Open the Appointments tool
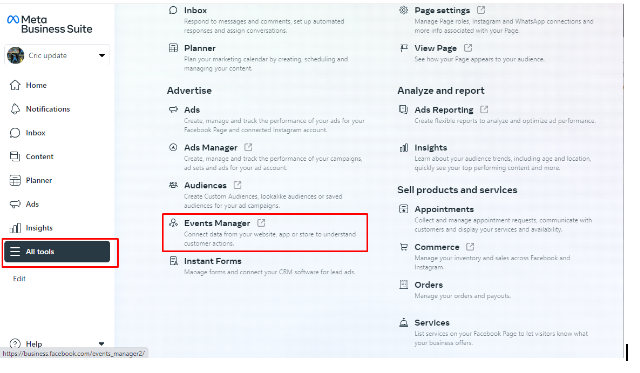 tap(444, 209)
